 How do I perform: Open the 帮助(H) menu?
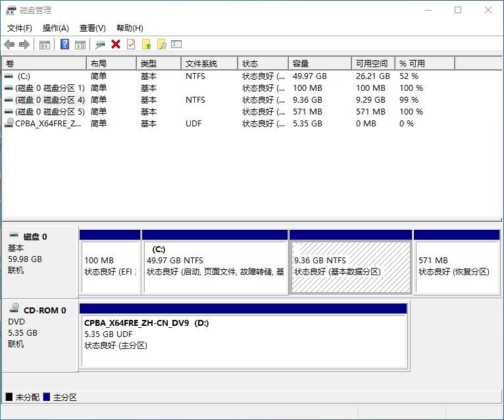coord(130,28)
